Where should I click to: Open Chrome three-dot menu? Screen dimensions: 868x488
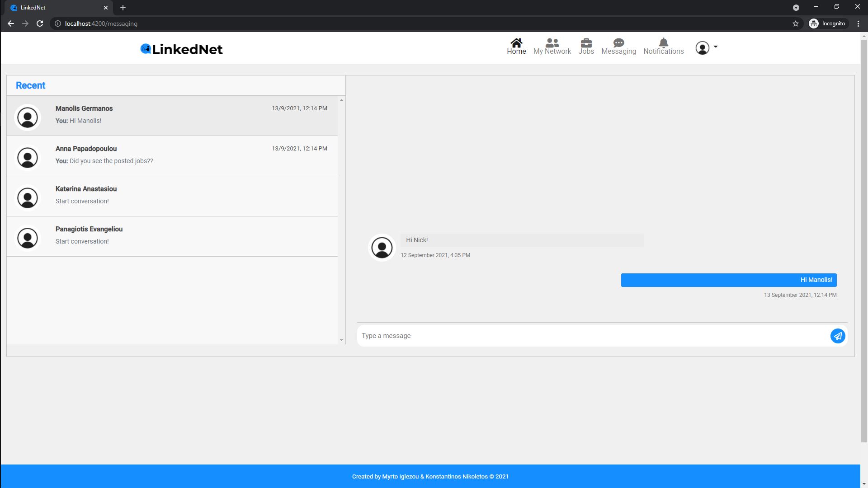click(858, 23)
